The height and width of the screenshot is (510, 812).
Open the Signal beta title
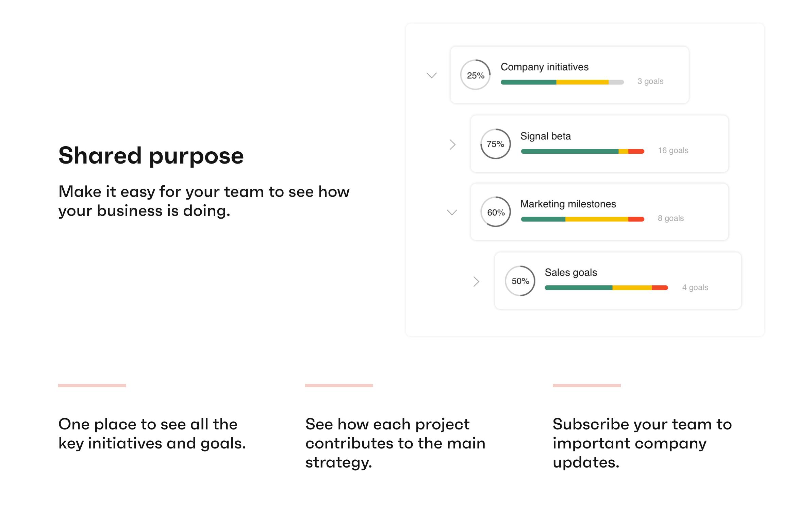[545, 136]
